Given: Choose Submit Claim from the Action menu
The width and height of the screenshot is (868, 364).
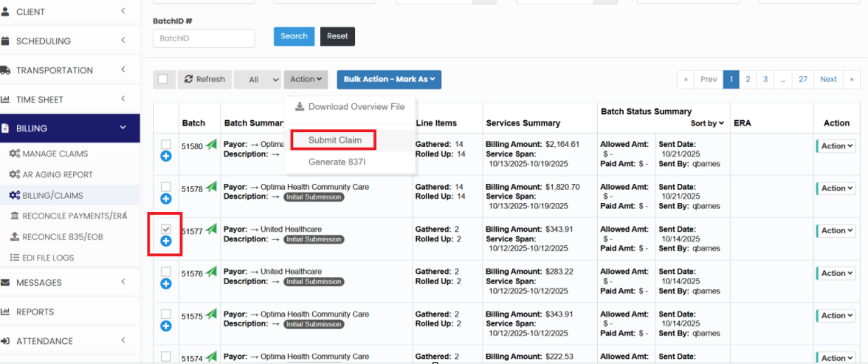Looking at the screenshot, I should [334, 140].
